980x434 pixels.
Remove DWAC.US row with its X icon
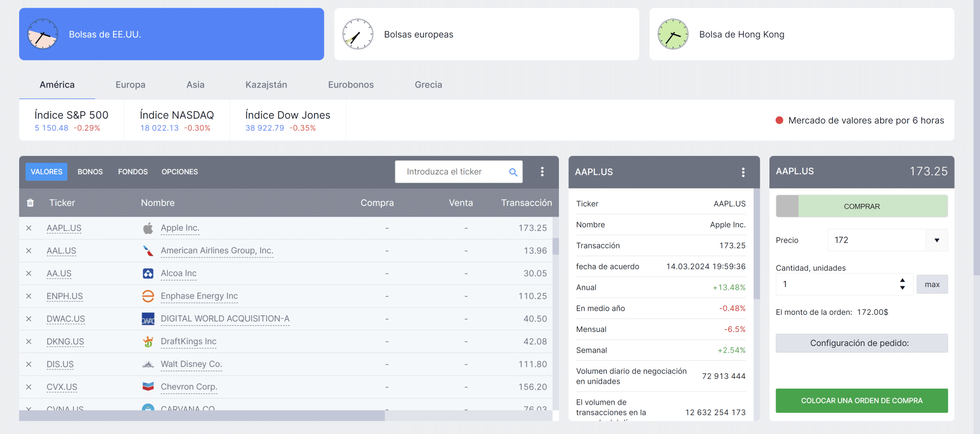click(x=29, y=319)
